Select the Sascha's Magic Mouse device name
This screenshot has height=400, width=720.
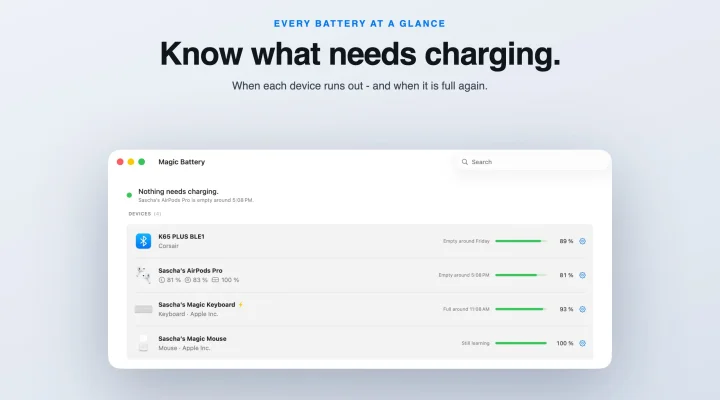pyautogui.click(x=192, y=338)
